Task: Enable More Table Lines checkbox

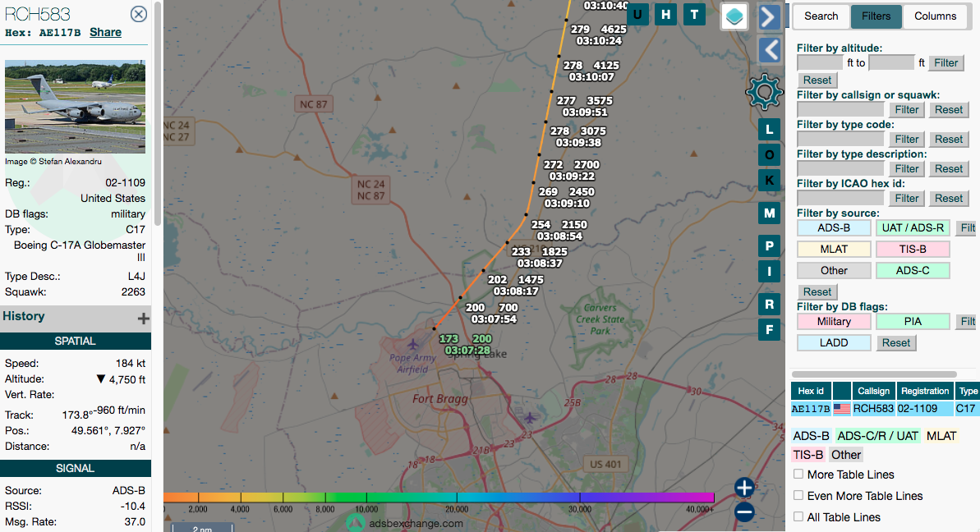Action: [798, 474]
